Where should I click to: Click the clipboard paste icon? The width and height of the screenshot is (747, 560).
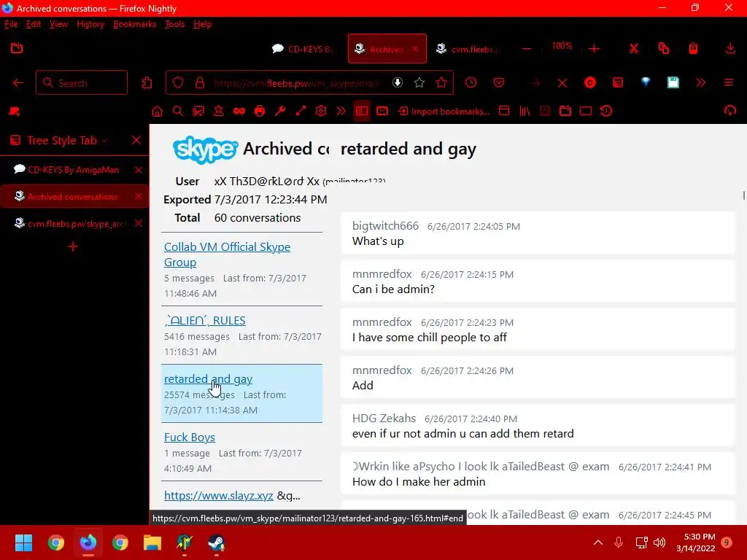click(x=693, y=48)
